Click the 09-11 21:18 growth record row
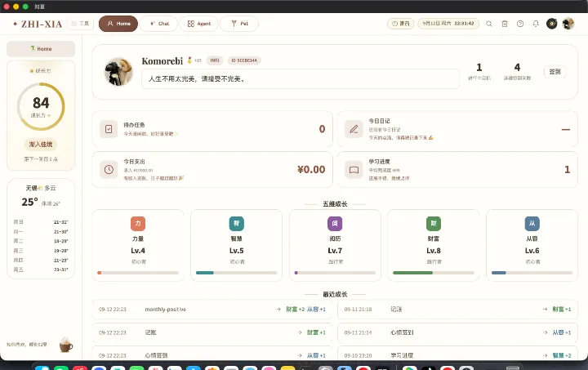Image resolution: width=588 pixels, height=370 pixels. pyautogui.click(x=457, y=310)
